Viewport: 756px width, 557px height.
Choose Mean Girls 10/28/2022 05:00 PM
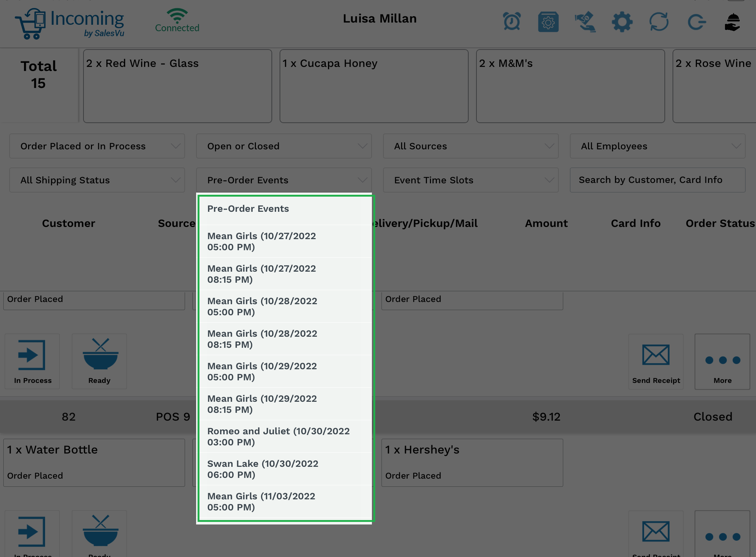click(x=285, y=306)
